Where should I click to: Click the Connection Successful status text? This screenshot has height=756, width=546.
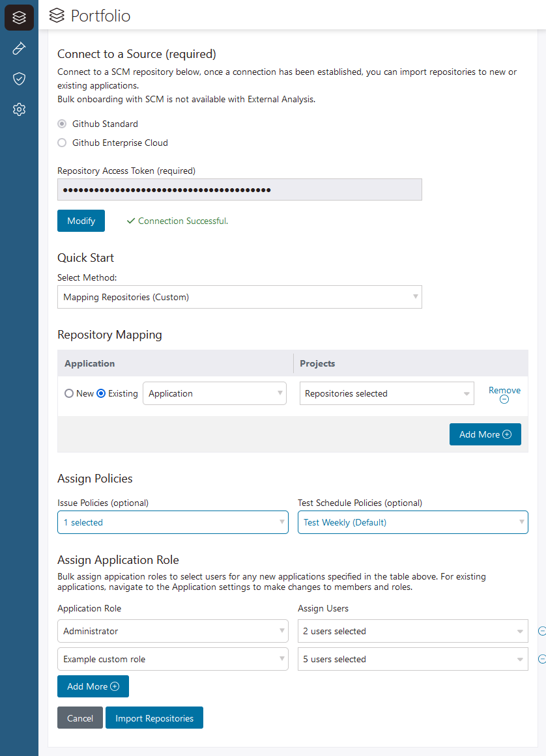(x=183, y=221)
